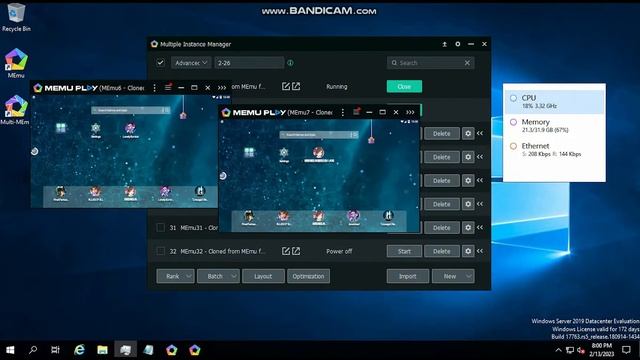640x360 pixels.
Task: Click the Android search bar in MEmu6 window
Action: [x=131, y=110]
